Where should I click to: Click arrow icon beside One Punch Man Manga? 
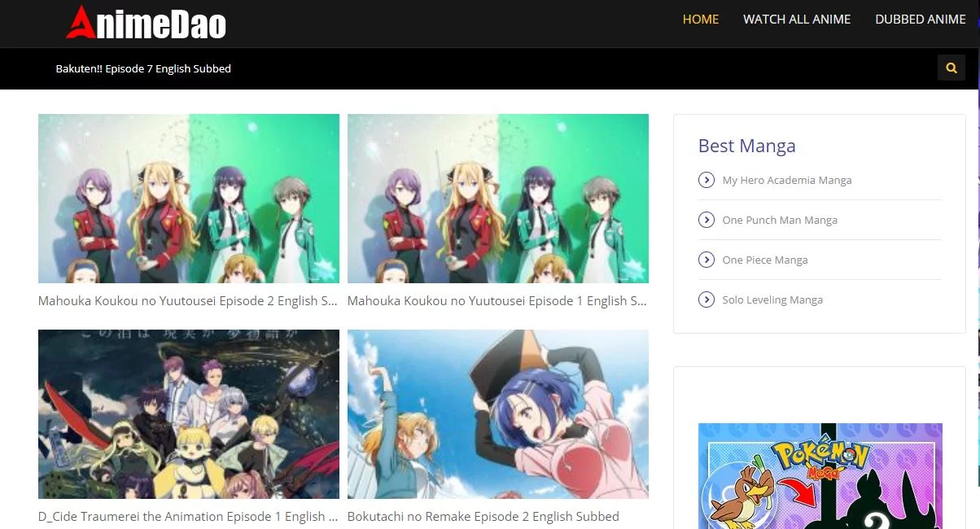click(707, 220)
